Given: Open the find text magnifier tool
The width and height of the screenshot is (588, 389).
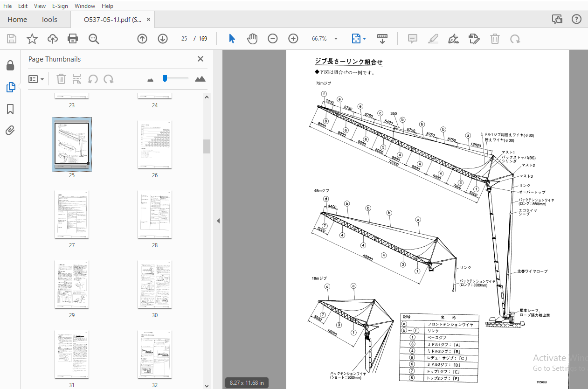Looking at the screenshot, I should [x=94, y=39].
